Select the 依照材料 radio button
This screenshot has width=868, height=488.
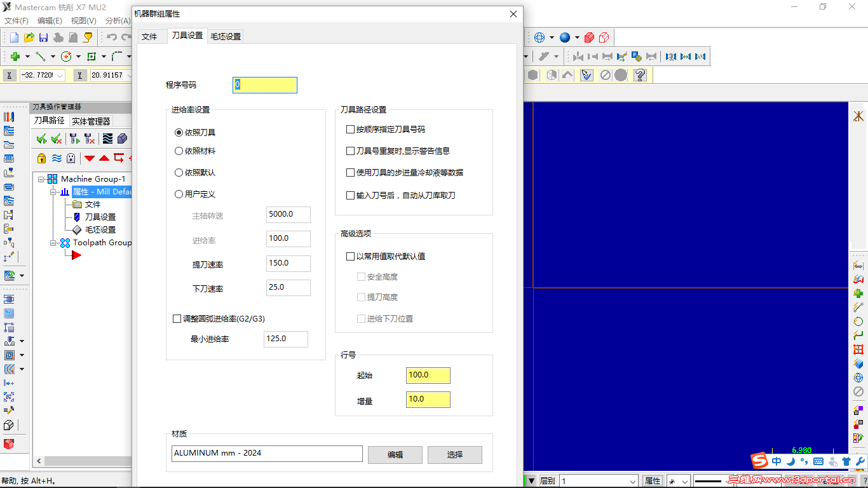pyautogui.click(x=179, y=151)
